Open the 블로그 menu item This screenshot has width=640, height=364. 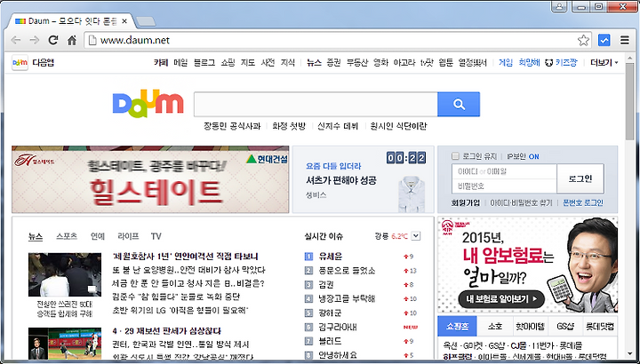click(x=204, y=63)
